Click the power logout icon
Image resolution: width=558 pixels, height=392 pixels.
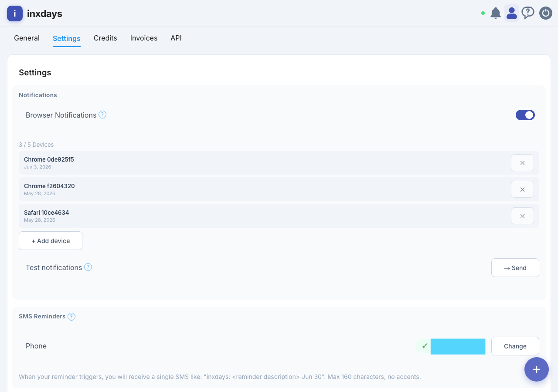click(x=546, y=13)
